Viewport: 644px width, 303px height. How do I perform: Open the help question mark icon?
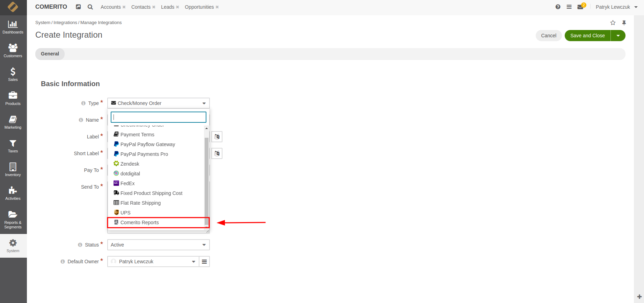[558, 7]
